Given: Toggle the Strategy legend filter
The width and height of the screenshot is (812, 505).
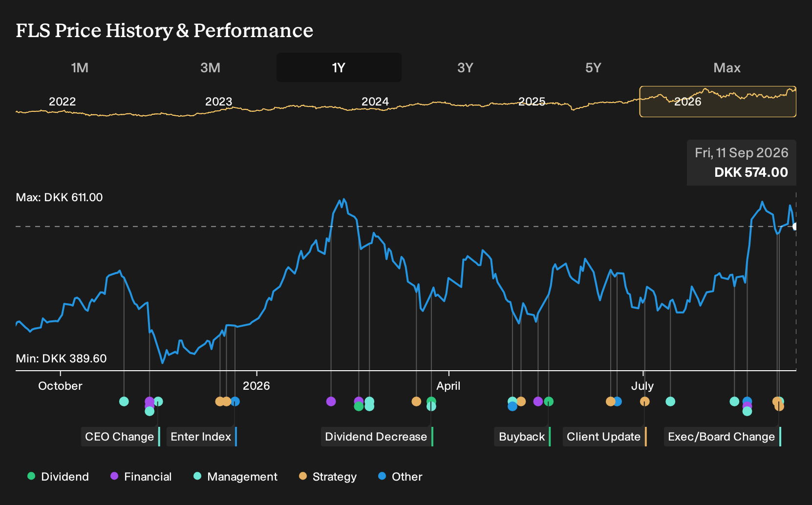Looking at the screenshot, I should tap(328, 477).
